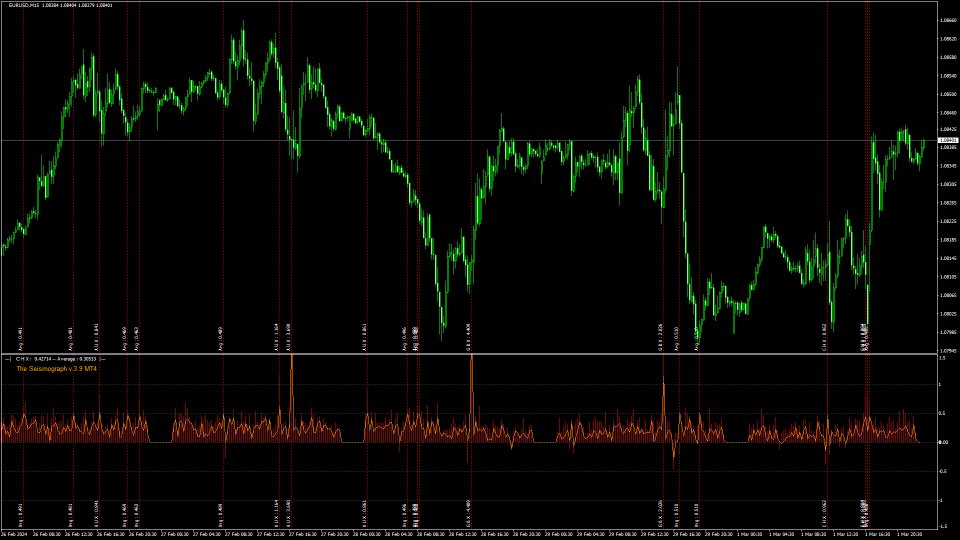Select the seismograph spike near 28 Feb 12:30
The width and height of the screenshot is (960, 540).
coord(470,362)
